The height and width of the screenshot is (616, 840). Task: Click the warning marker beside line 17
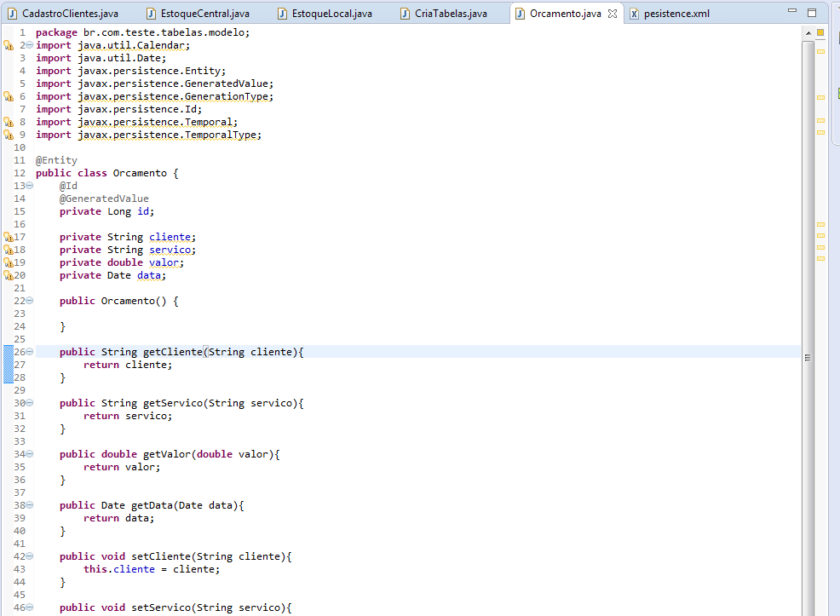(x=9, y=237)
